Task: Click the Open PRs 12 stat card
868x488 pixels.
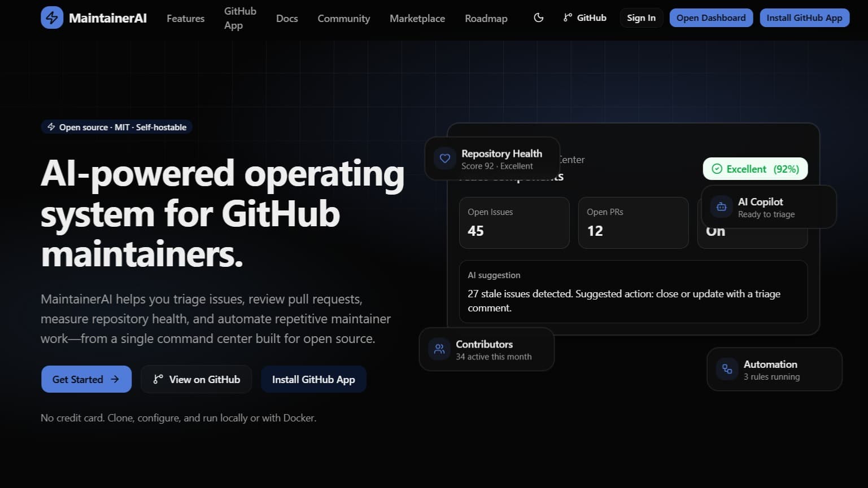Action: click(634, 223)
